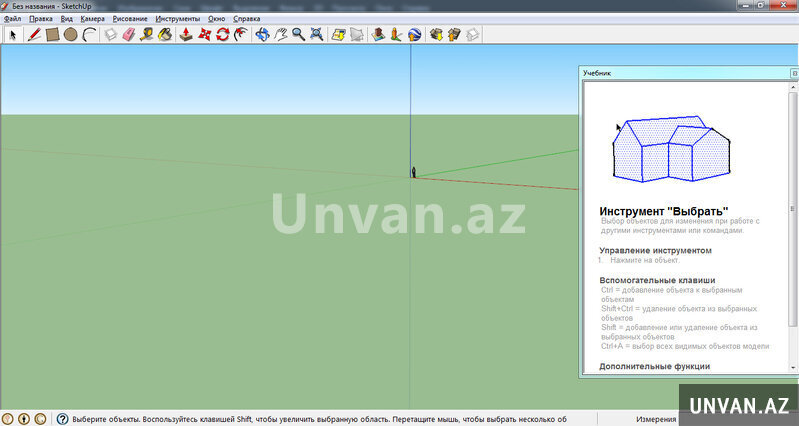Activate the Orbit camera tool
The height and width of the screenshot is (426, 799).
tap(262, 34)
